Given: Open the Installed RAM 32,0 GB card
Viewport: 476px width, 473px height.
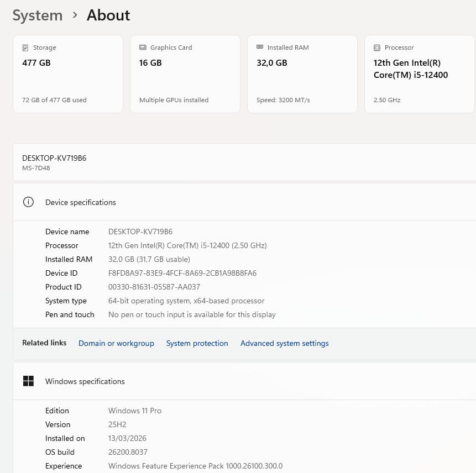Looking at the screenshot, I should [302, 75].
